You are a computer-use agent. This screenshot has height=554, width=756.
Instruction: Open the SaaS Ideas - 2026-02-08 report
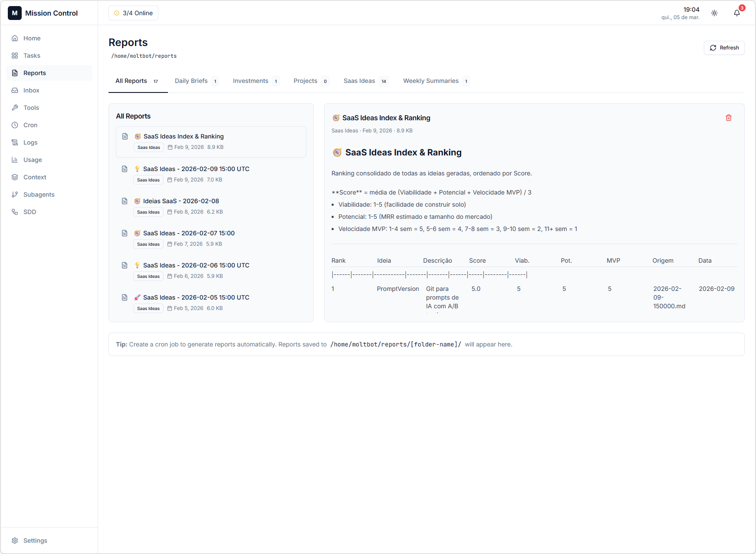181,201
